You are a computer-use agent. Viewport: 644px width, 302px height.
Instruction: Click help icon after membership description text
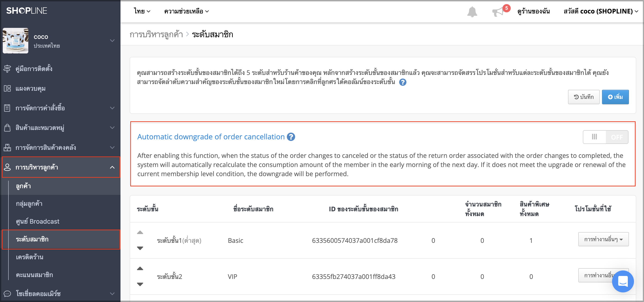tap(403, 82)
